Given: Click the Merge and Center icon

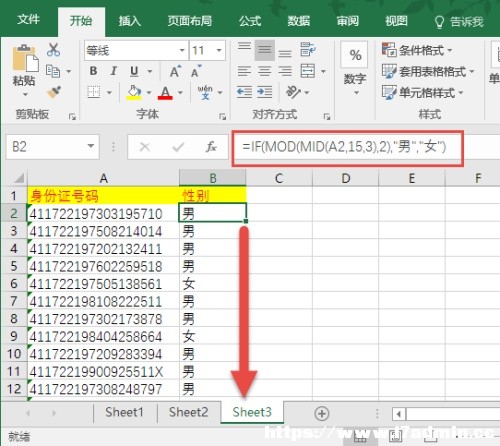Looking at the screenshot, I should point(308,71).
